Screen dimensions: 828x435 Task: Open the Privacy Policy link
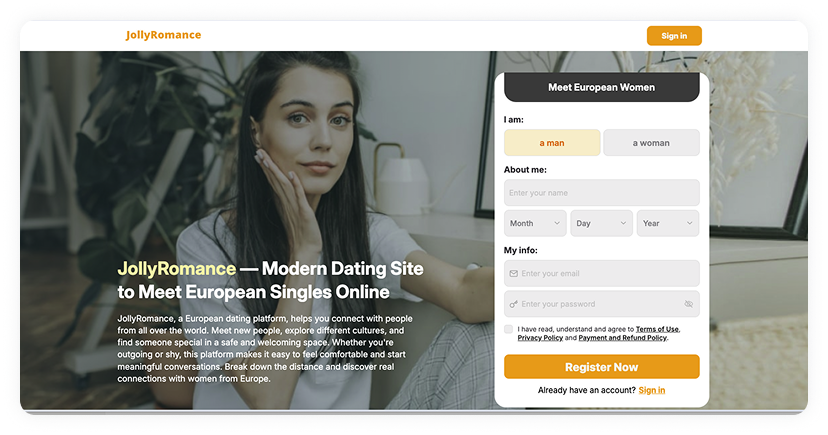540,338
